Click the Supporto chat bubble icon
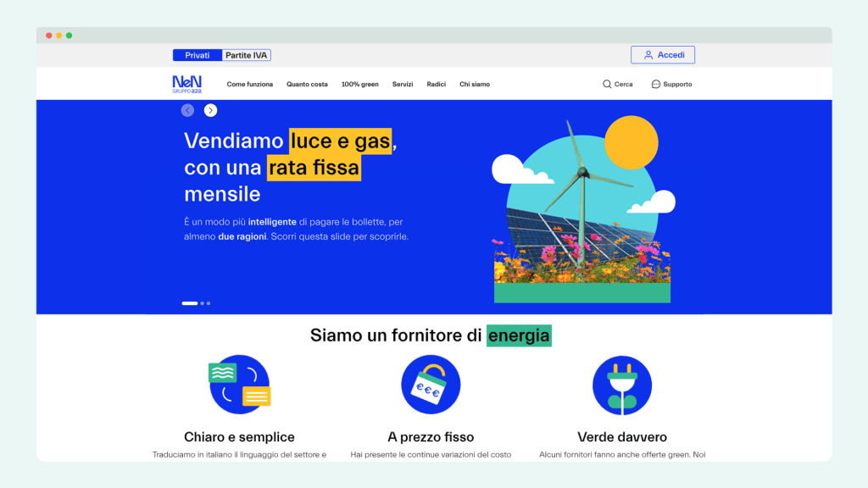 point(656,85)
